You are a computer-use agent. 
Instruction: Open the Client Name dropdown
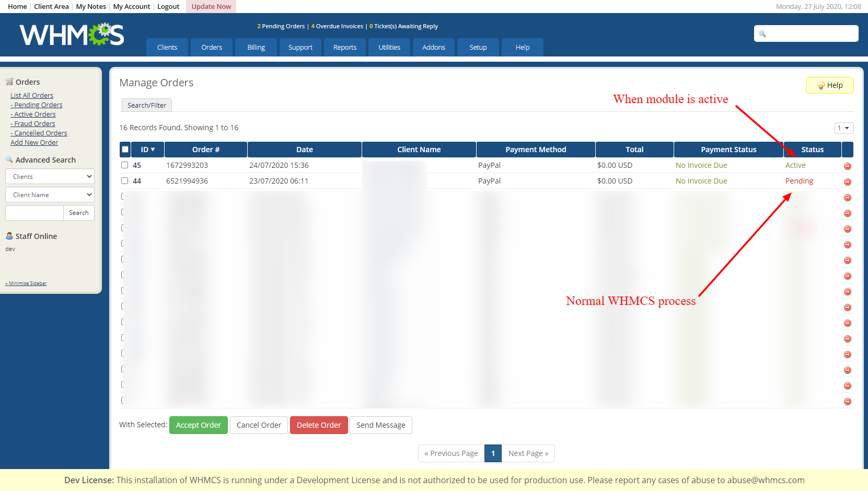50,195
